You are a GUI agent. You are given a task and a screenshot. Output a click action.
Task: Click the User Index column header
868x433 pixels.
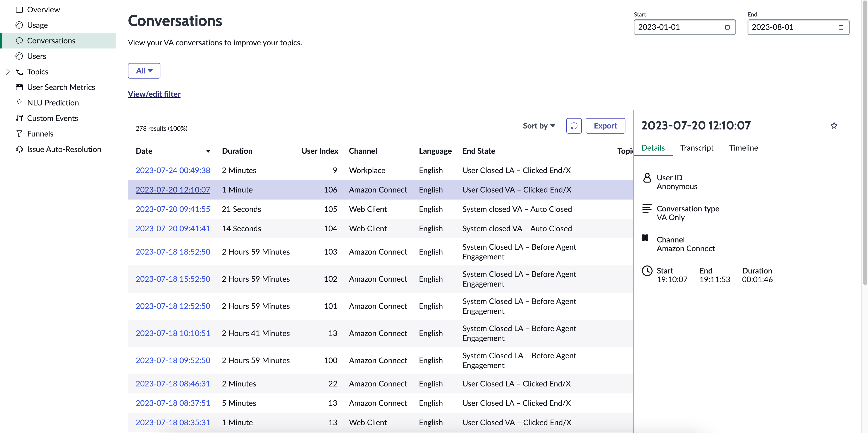319,151
